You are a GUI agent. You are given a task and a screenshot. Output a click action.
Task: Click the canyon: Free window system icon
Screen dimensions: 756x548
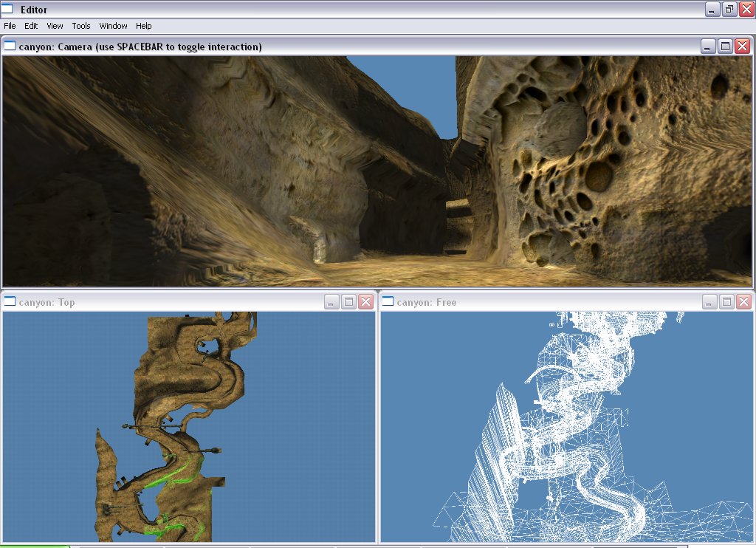(x=388, y=301)
